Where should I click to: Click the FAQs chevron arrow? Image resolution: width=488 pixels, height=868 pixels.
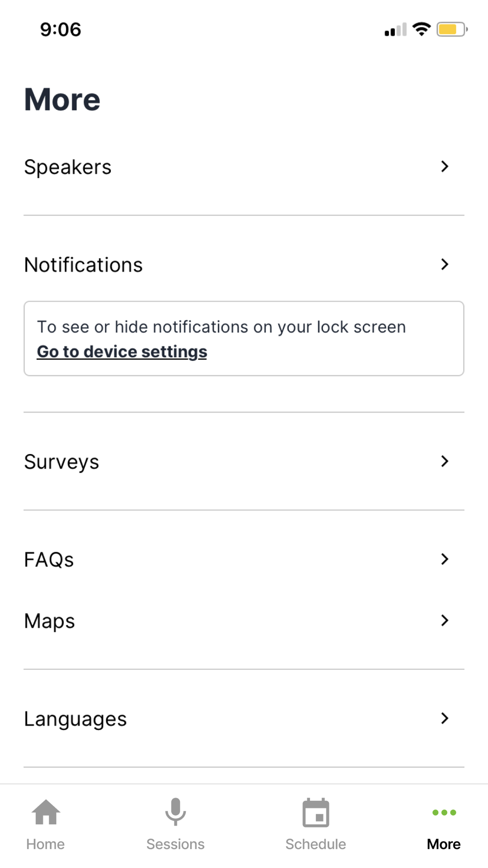(445, 559)
